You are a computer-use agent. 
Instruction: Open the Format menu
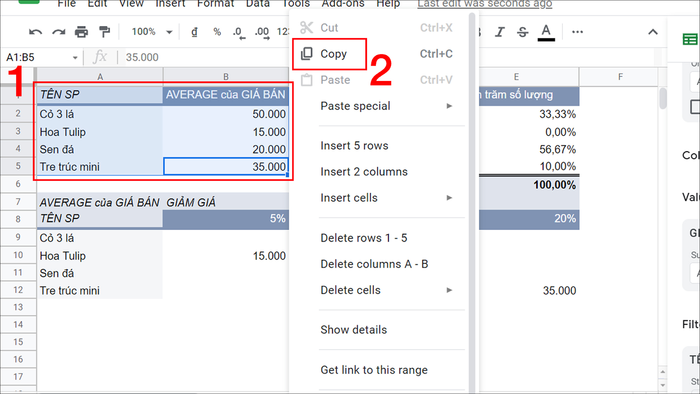[215, 4]
